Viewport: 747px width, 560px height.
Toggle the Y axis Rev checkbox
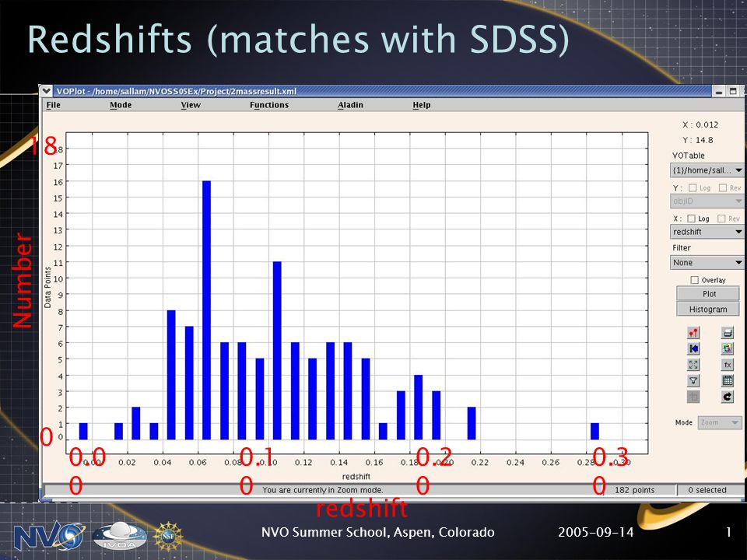point(723,188)
